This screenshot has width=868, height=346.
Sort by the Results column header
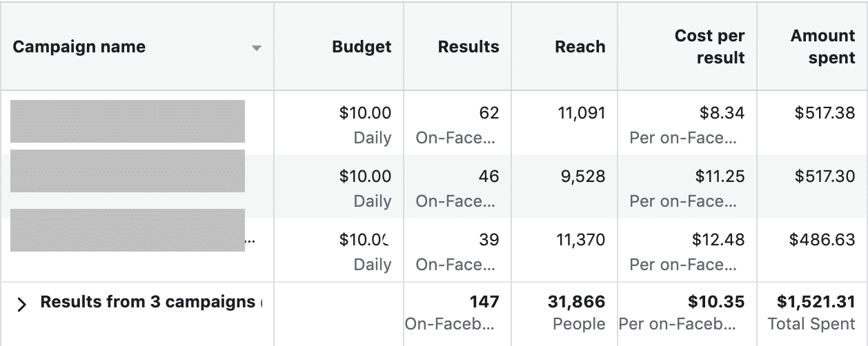point(468,47)
